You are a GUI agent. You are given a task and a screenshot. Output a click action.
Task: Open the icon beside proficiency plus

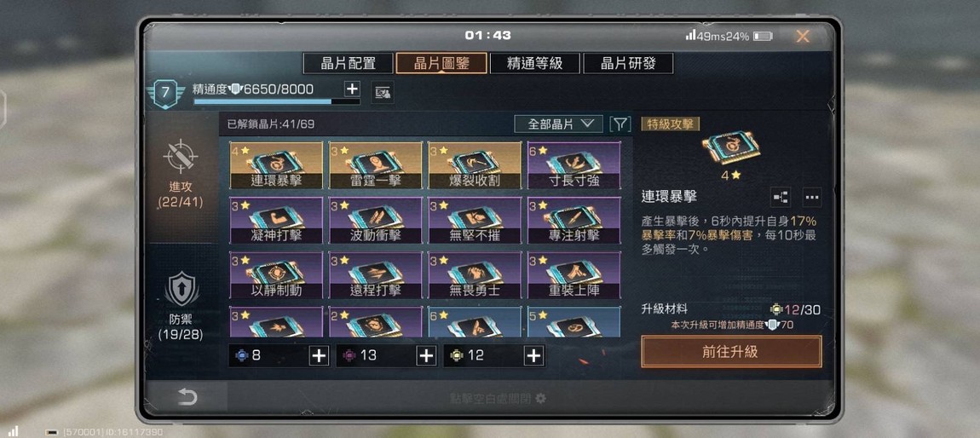382,93
